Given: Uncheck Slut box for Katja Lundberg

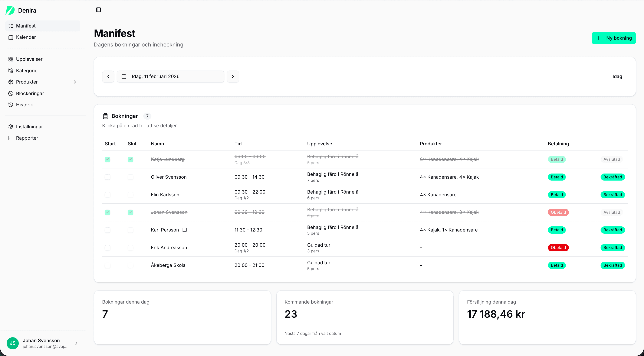Looking at the screenshot, I should (131, 159).
